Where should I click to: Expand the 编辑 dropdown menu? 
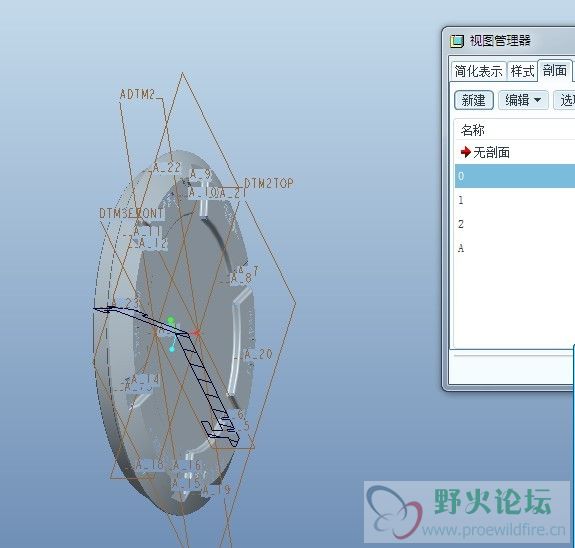point(523,100)
